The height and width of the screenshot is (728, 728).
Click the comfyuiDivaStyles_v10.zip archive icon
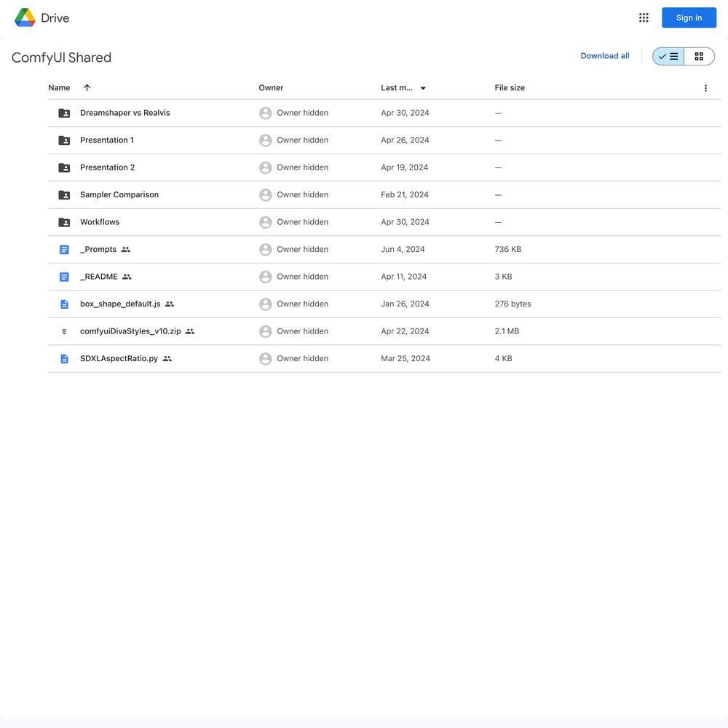(x=64, y=331)
